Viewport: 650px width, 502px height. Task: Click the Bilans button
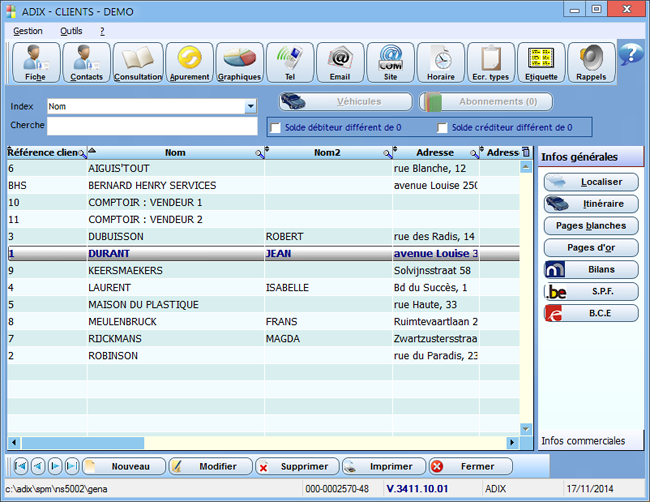pyautogui.click(x=591, y=269)
